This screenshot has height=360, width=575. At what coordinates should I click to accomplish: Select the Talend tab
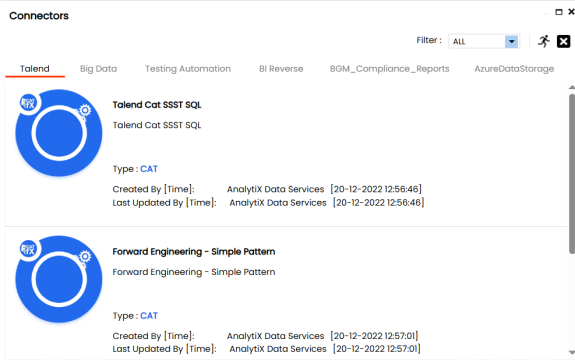click(x=35, y=69)
